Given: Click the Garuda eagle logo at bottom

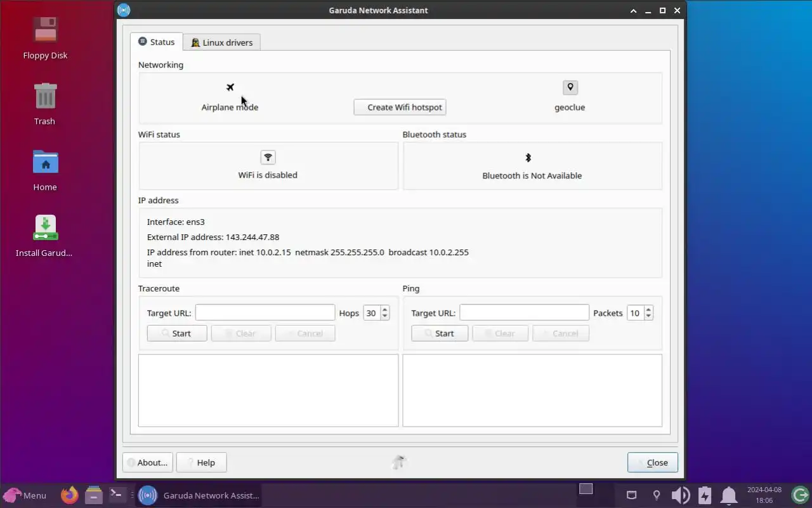Looking at the screenshot, I should pyautogui.click(x=399, y=462).
